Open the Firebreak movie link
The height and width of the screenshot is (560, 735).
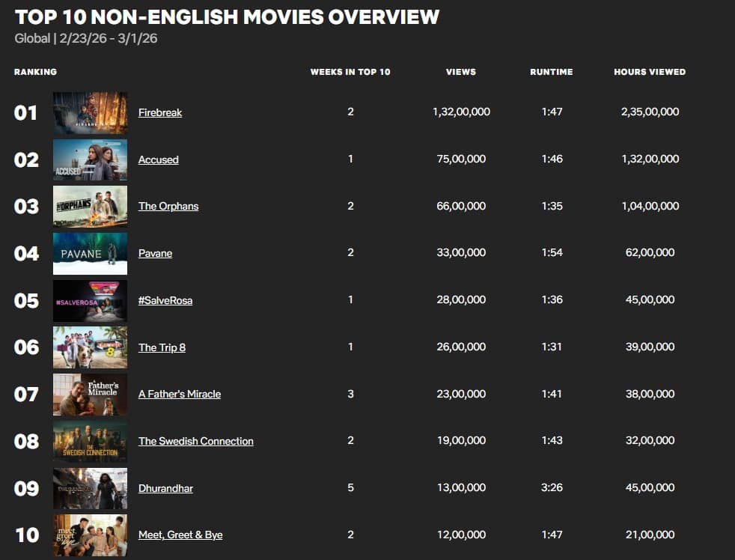(160, 113)
